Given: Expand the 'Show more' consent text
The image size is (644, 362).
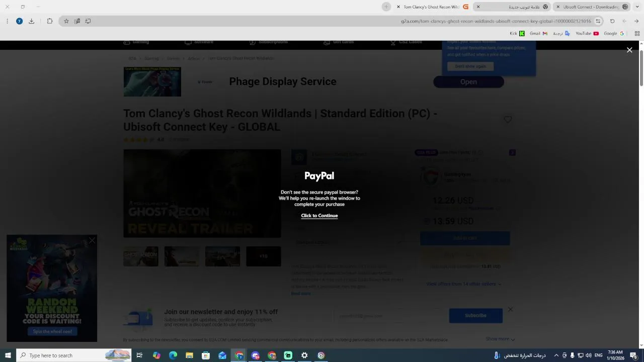Looking at the screenshot, I should point(500,339).
